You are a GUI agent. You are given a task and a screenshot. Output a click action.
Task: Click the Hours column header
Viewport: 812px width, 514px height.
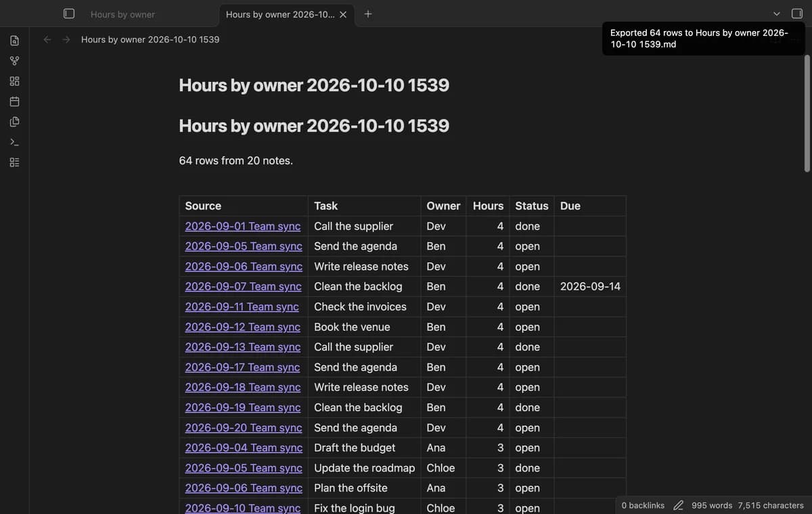tap(489, 206)
